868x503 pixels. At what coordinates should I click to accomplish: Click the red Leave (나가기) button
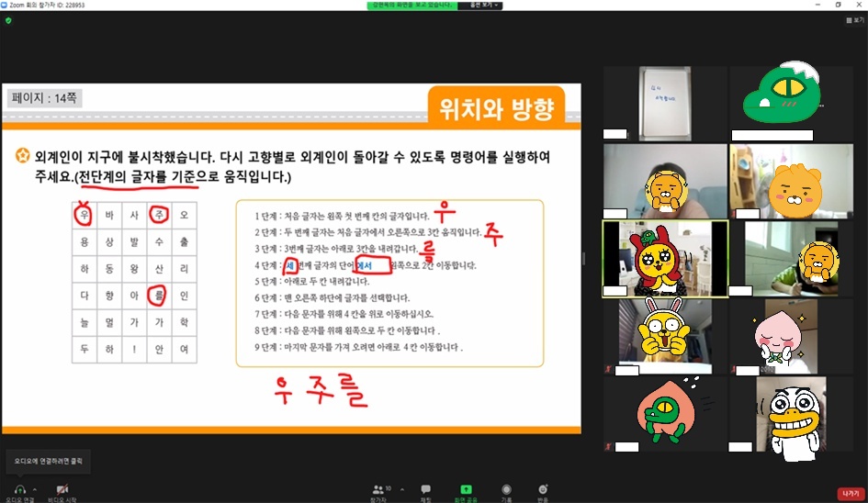(x=851, y=493)
